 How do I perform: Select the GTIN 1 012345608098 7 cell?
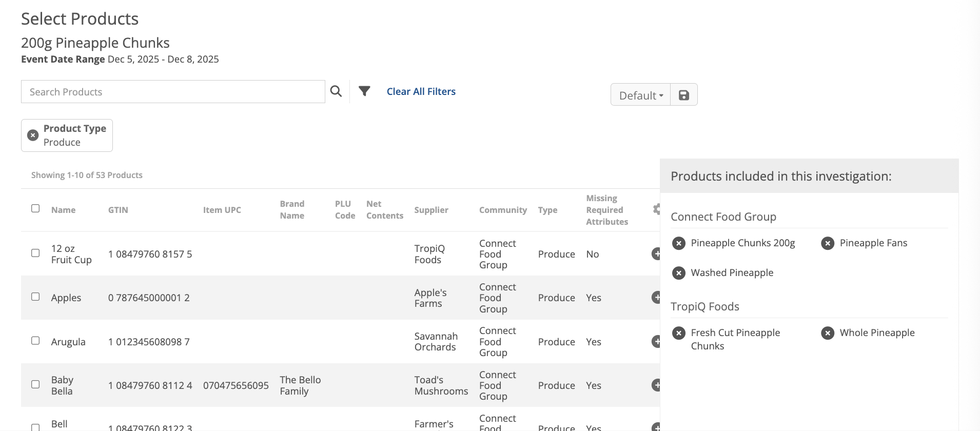tap(149, 342)
